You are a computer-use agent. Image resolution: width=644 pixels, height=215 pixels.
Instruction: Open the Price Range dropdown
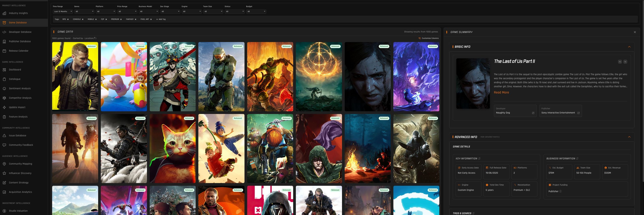[127, 12]
